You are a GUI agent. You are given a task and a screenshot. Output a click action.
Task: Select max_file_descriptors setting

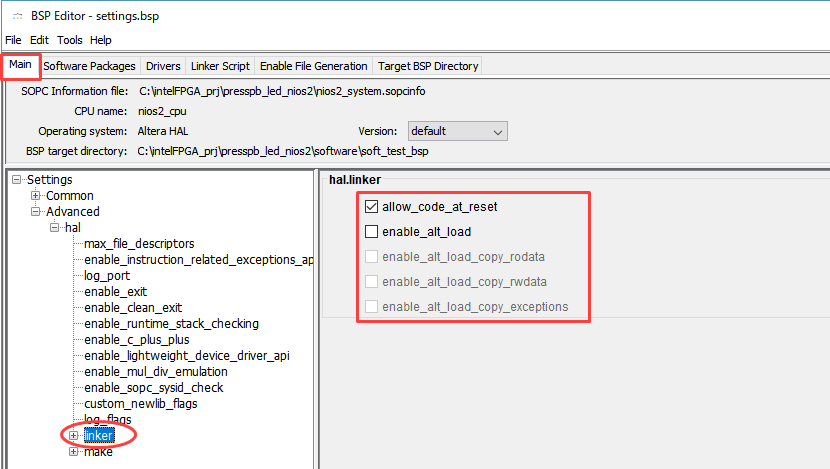pyautogui.click(x=139, y=243)
